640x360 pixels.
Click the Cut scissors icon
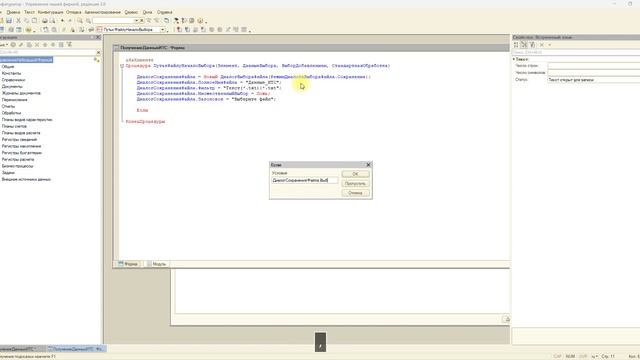coord(18,20)
